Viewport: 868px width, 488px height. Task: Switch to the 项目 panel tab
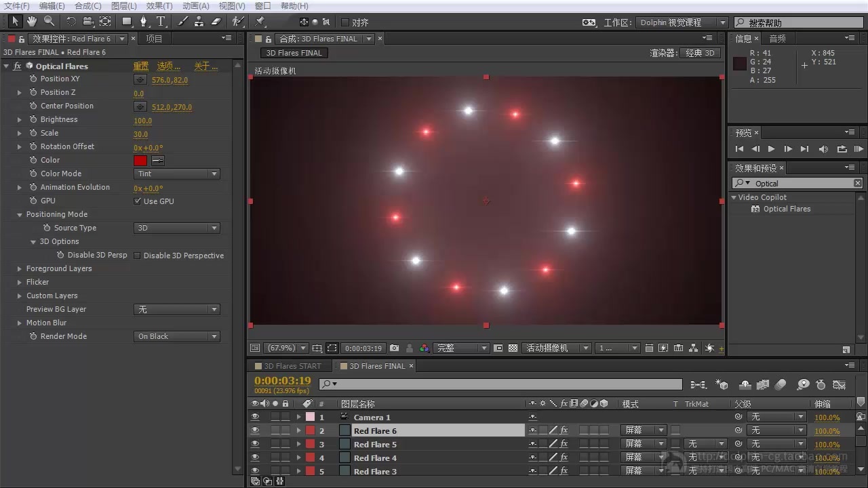click(155, 39)
